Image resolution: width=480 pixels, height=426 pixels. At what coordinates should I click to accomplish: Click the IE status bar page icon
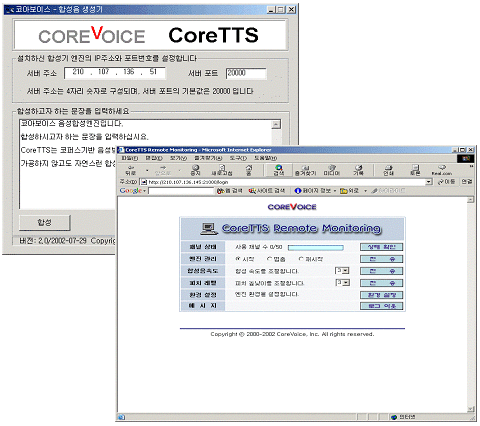tap(121, 417)
